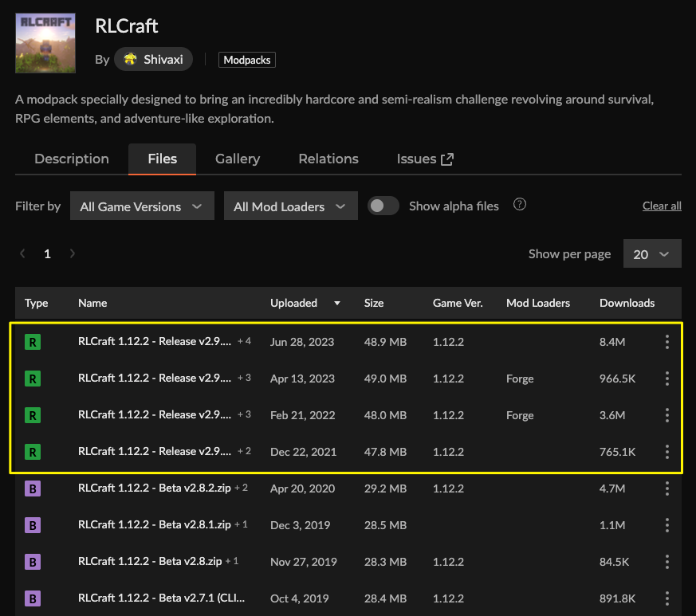696x616 pixels.
Task: Click the help icon beside Show alpha files
Action: pyautogui.click(x=519, y=205)
